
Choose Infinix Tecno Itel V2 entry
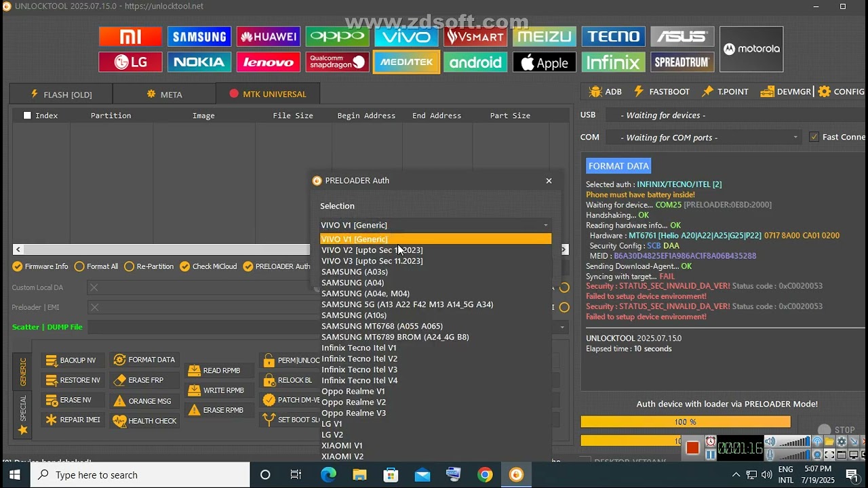coord(435,359)
